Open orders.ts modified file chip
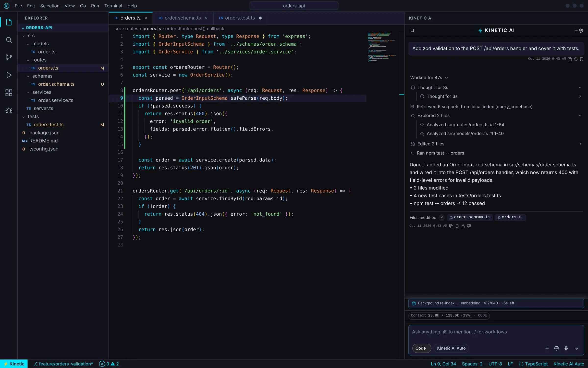This screenshot has width=588, height=368. pos(511,217)
